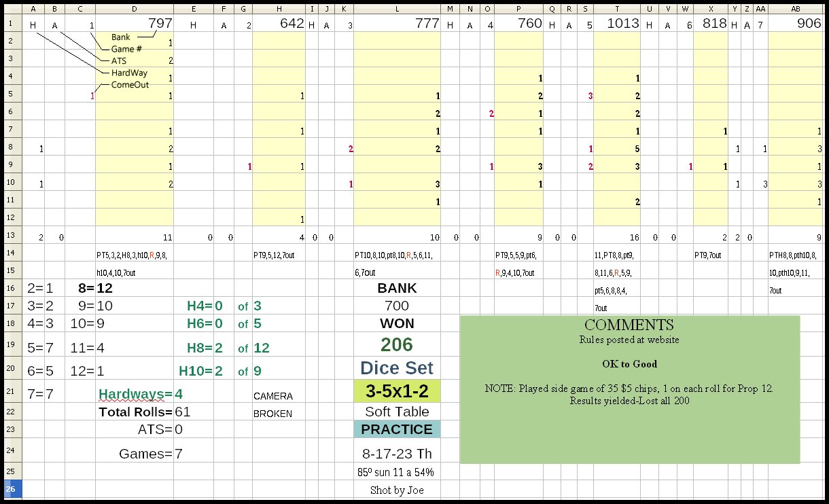Screen dimensions: 829x504
Task: Select column header L
Action: 397,8
